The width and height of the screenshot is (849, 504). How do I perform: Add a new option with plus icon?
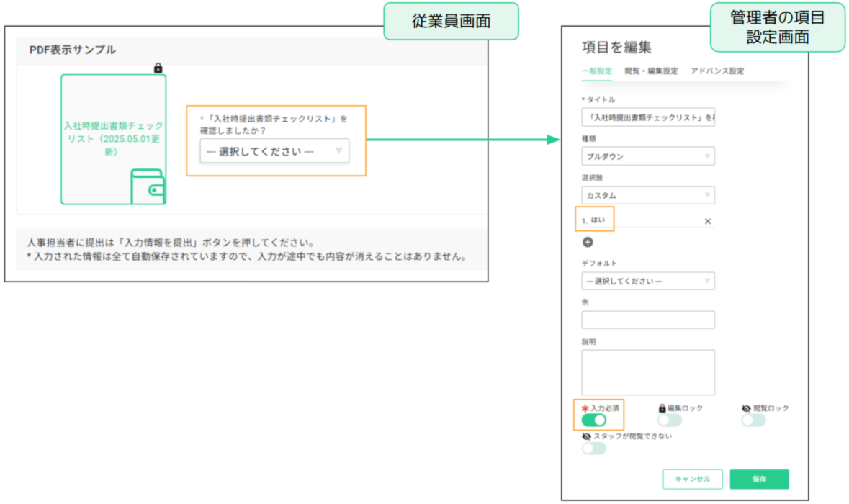pos(588,242)
